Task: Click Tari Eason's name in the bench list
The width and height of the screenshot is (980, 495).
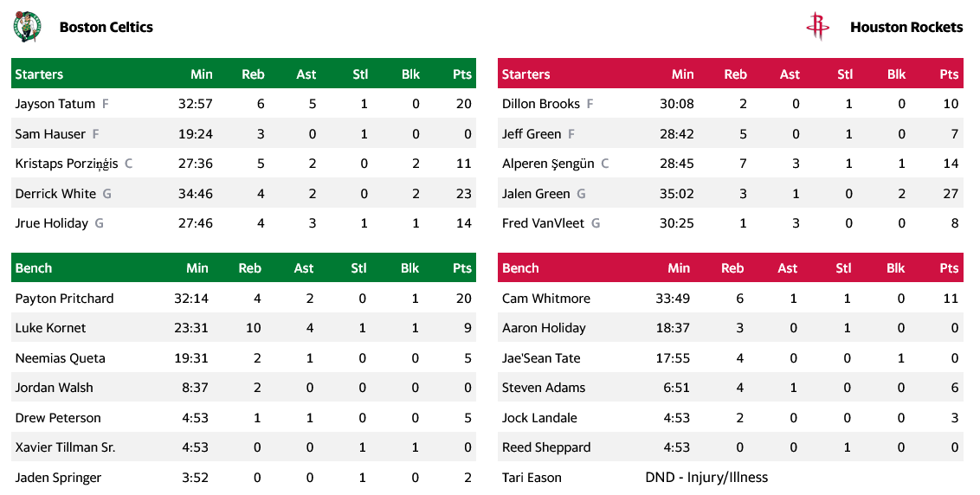Action: tap(532, 478)
